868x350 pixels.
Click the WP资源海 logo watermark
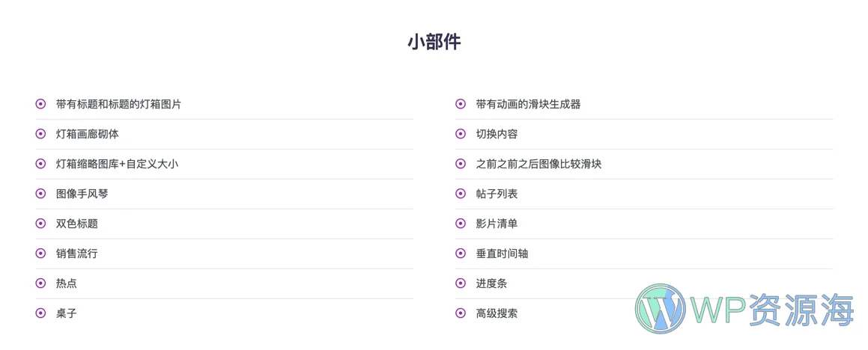pyautogui.click(x=744, y=309)
